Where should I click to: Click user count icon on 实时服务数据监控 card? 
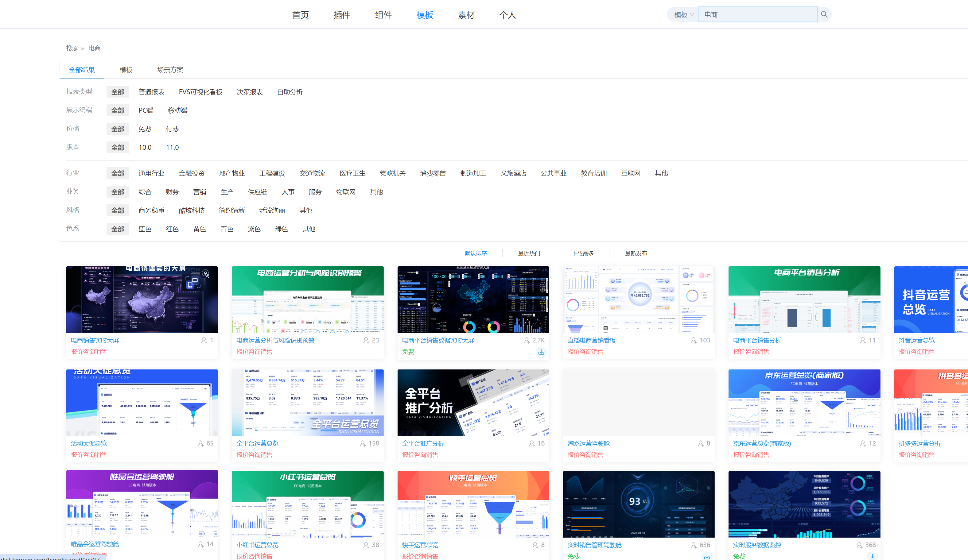pyautogui.click(x=859, y=545)
